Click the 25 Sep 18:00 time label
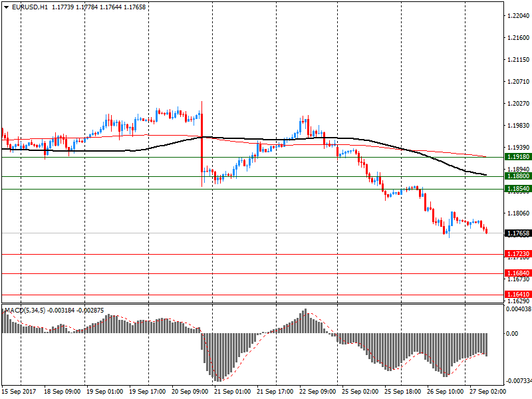Viewport: 532px width, 399px height. 403,392
